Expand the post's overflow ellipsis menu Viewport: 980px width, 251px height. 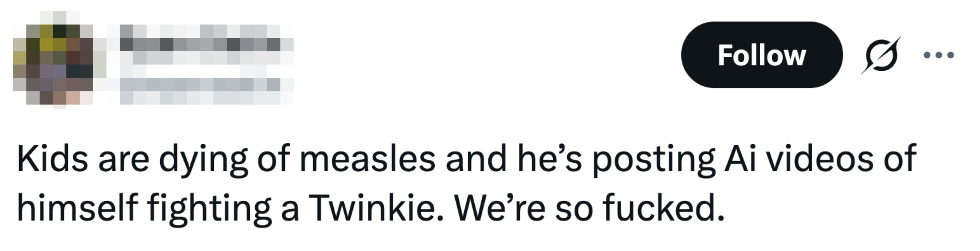pyautogui.click(x=939, y=55)
